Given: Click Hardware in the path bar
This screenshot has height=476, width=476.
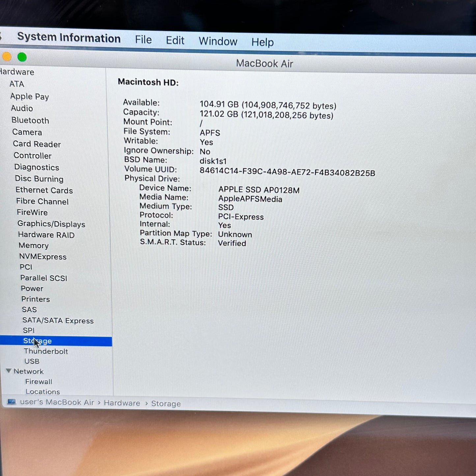Looking at the screenshot, I should click(122, 403).
